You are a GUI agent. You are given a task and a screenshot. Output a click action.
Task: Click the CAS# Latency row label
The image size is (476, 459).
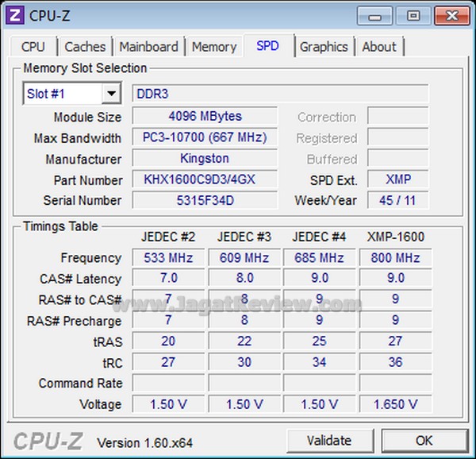tap(81, 279)
